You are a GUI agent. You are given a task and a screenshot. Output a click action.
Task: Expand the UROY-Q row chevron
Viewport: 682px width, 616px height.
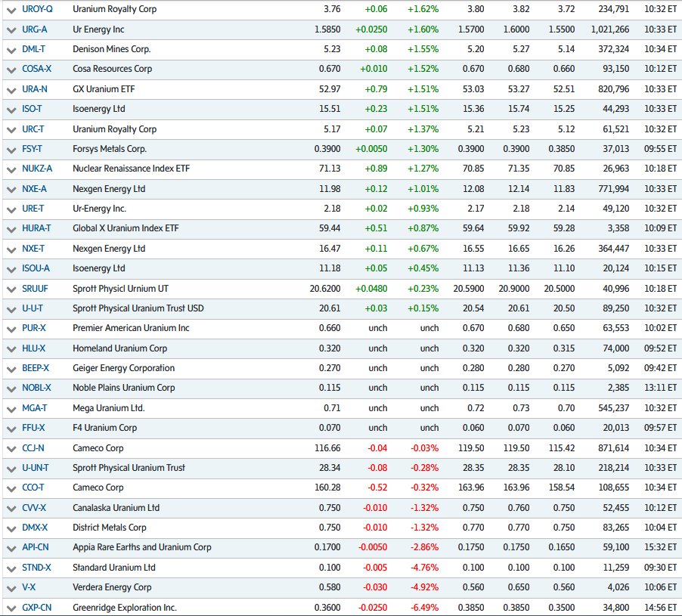[x=11, y=10]
